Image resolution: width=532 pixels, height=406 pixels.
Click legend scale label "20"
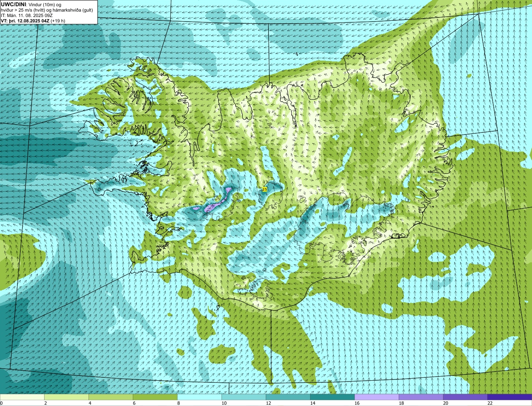click(x=445, y=403)
